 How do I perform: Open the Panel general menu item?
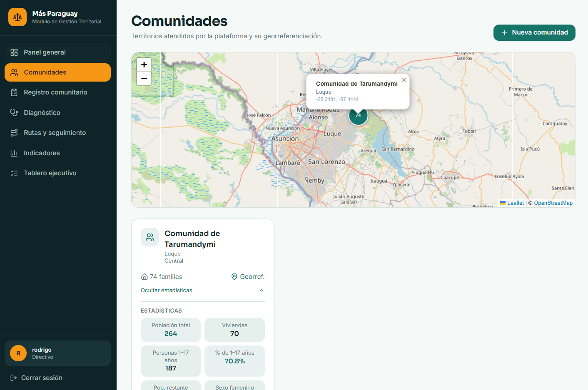click(57, 52)
